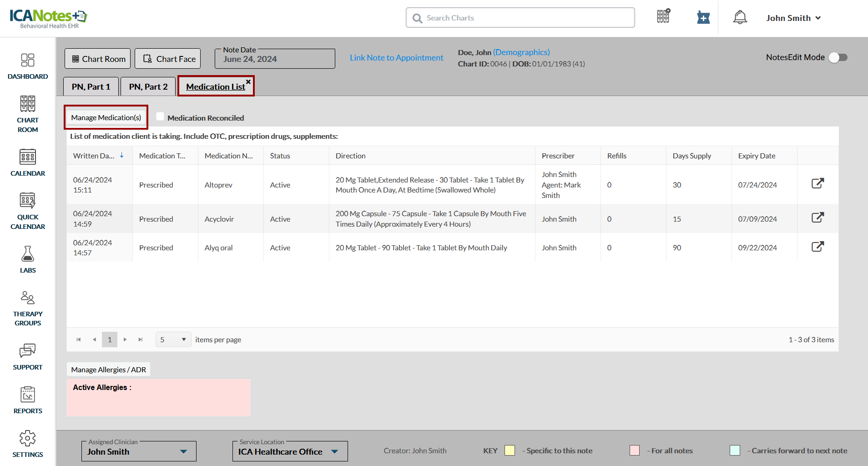Open Acyclovir medication details external link icon
The image size is (868, 466).
tap(818, 218)
